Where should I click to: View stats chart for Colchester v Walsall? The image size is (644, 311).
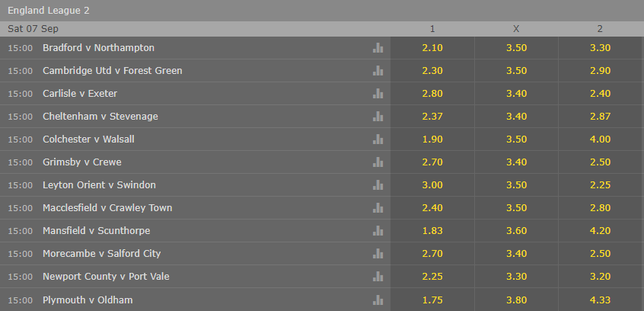point(378,139)
